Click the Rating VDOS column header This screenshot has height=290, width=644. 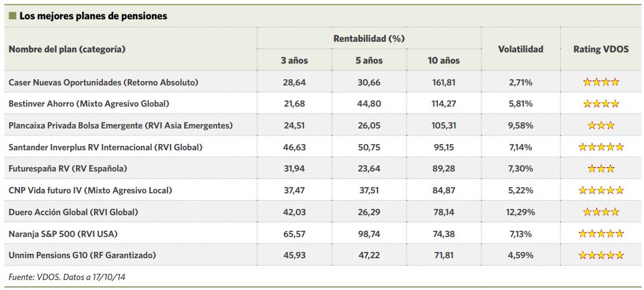[x=601, y=49]
